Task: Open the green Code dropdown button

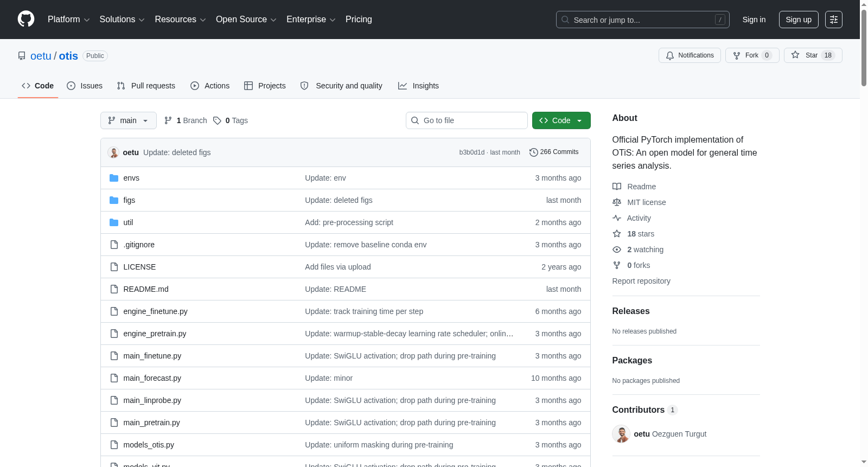Action: [561, 120]
